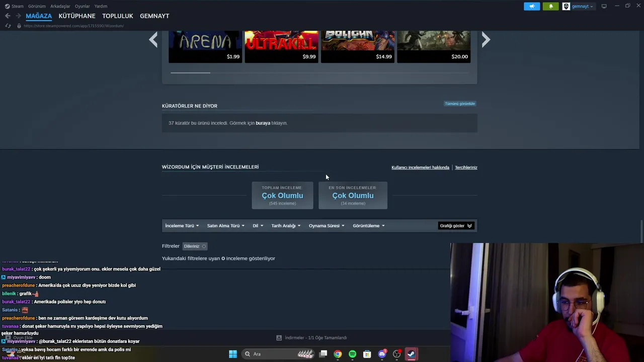Viewport: 644px width, 362px height.
Task: Open the $20.00 game card
Action: 434,46
